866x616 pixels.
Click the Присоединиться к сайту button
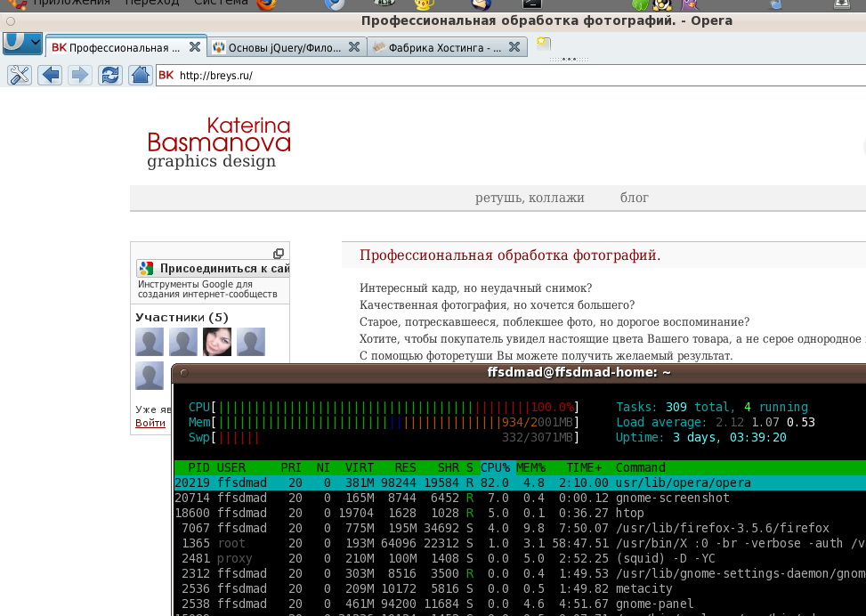214,268
